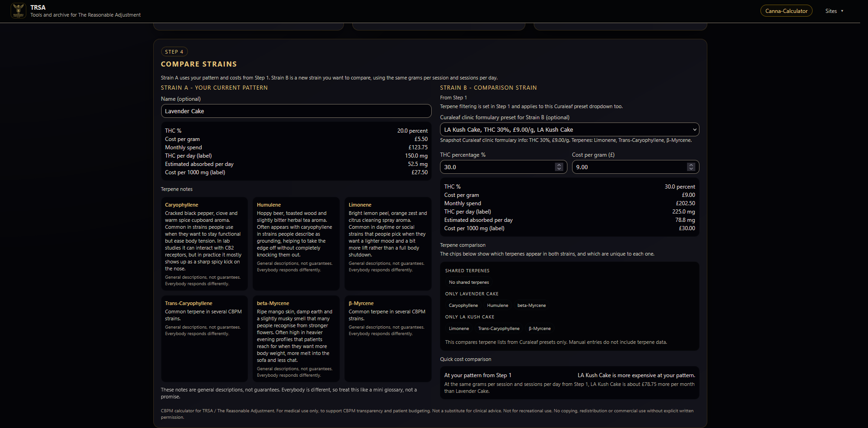Click the Trans-Caryophyllene terpene note card
Viewport: 868px width, 428px height.
click(204, 339)
